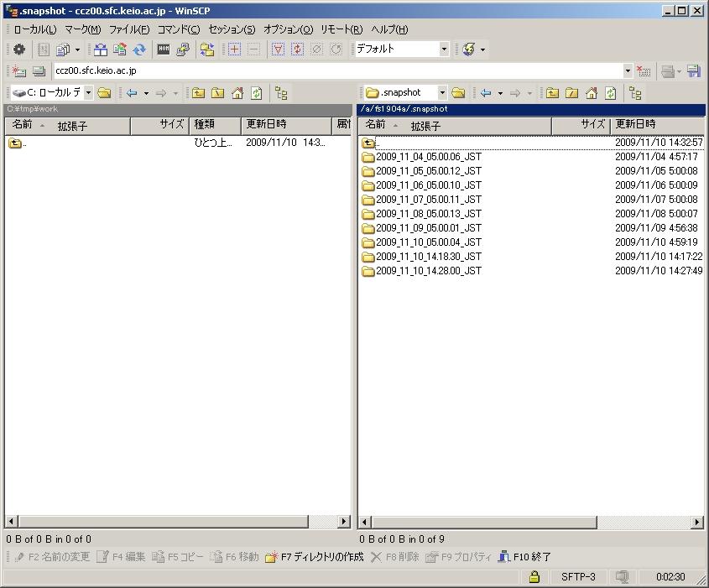
Task: Open the ファイル(F) menu
Action: click(x=128, y=29)
